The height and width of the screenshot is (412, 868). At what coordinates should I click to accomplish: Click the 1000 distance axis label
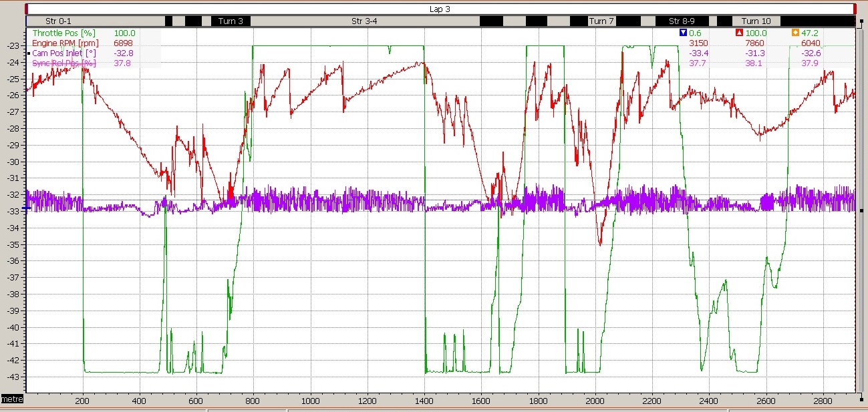pyautogui.click(x=311, y=401)
